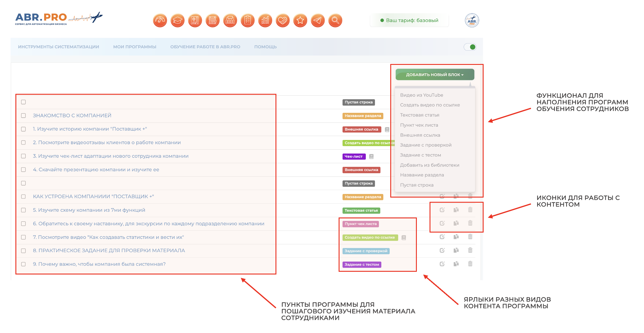Open the graduation cap training icon

pyautogui.click(x=178, y=21)
